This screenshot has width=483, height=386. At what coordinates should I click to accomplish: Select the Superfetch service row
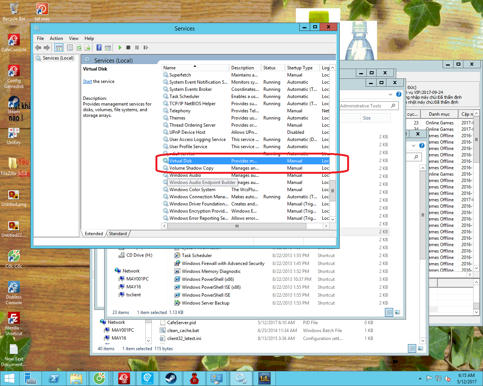[246, 75]
